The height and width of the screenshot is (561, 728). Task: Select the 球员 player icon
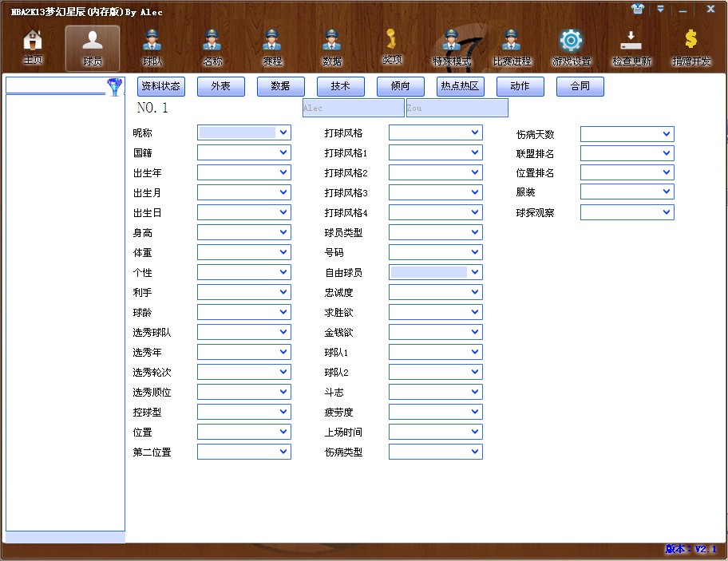pyautogui.click(x=93, y=48)
